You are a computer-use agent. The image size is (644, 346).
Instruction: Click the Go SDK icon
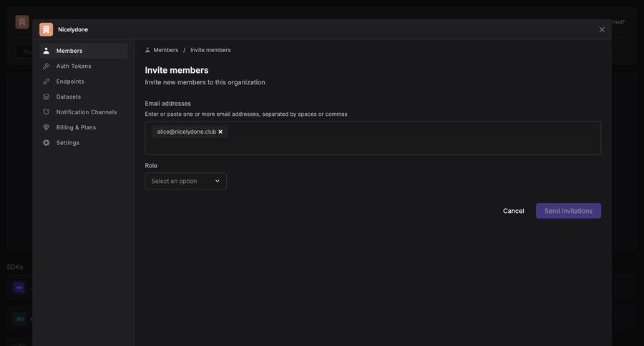click(19, 319)
